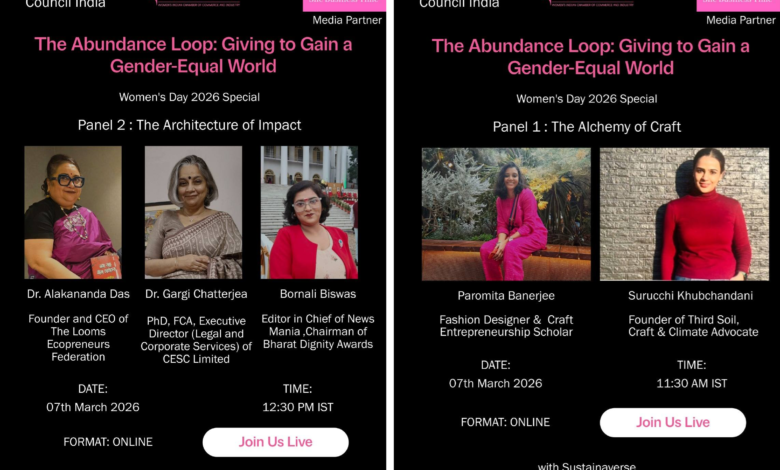Viewport: 780px width, 470px height.
Task: Open Dr. Alakananda Das's photo
Action: 73,212
